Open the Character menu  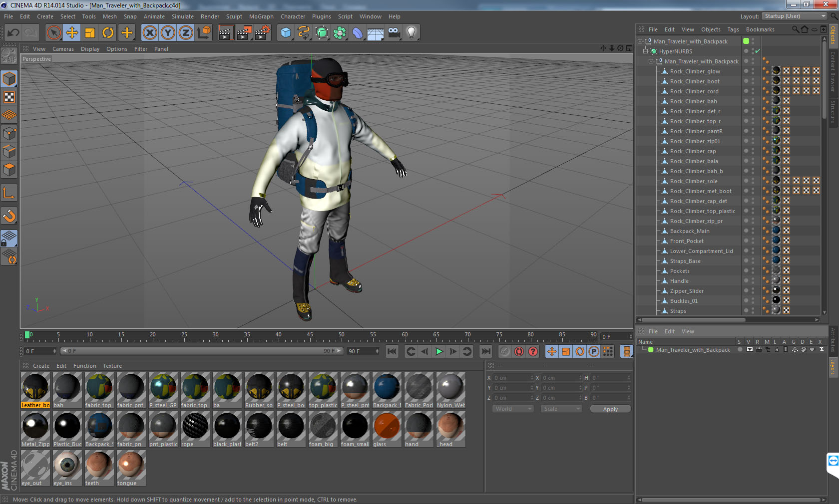293,16
